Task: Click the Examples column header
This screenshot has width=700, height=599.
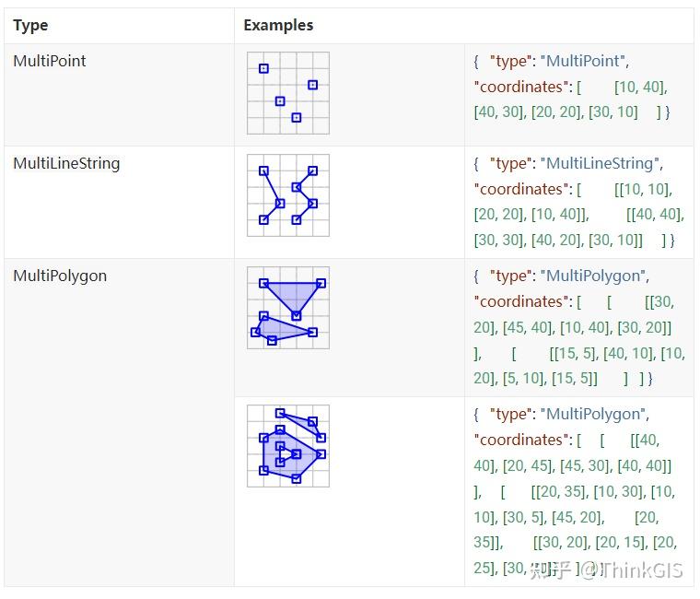Action: click(x=278, y=26)
